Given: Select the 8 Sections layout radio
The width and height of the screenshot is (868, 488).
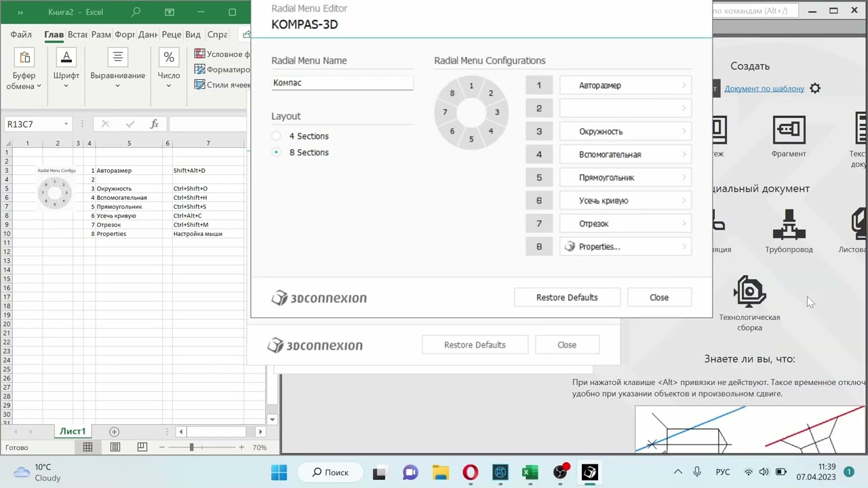Looking at the screenshot, I should coord(276,152).
